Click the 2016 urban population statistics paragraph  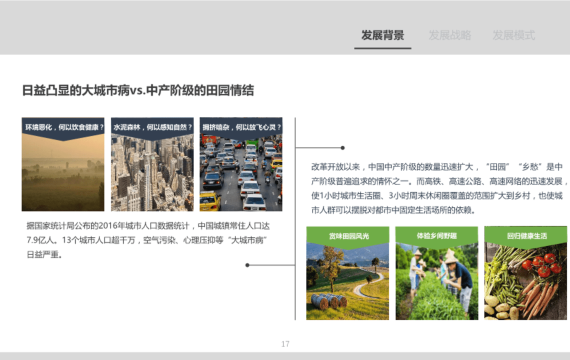pyautogui.click(x=148, y=240)
